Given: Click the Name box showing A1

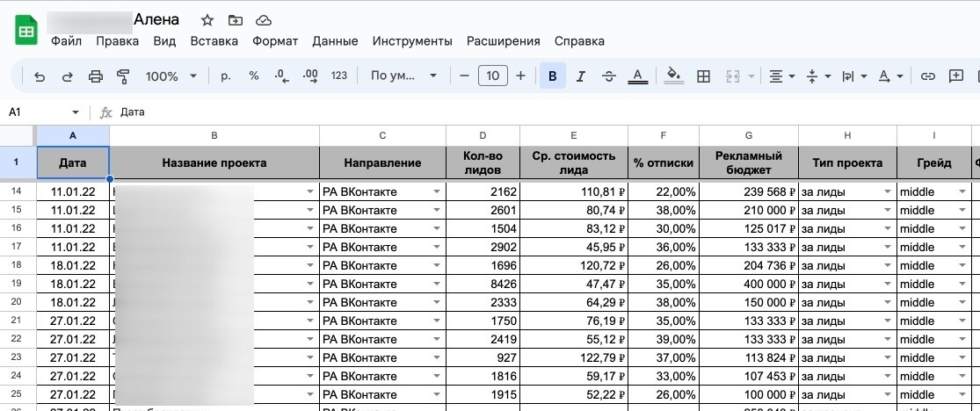Looking at the screenshot, I should click(38, 112).
